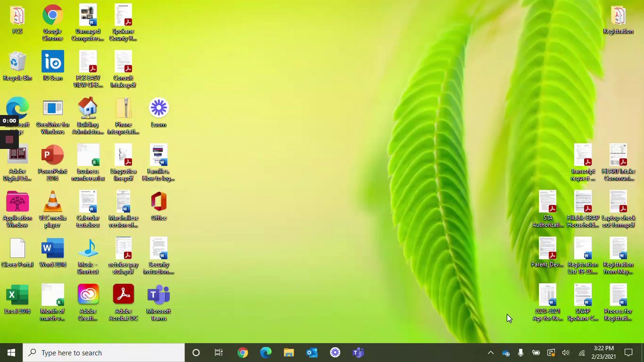
Task: Launch the Microsoft Teams desktop shortcut
Action: tap(158, 303)
